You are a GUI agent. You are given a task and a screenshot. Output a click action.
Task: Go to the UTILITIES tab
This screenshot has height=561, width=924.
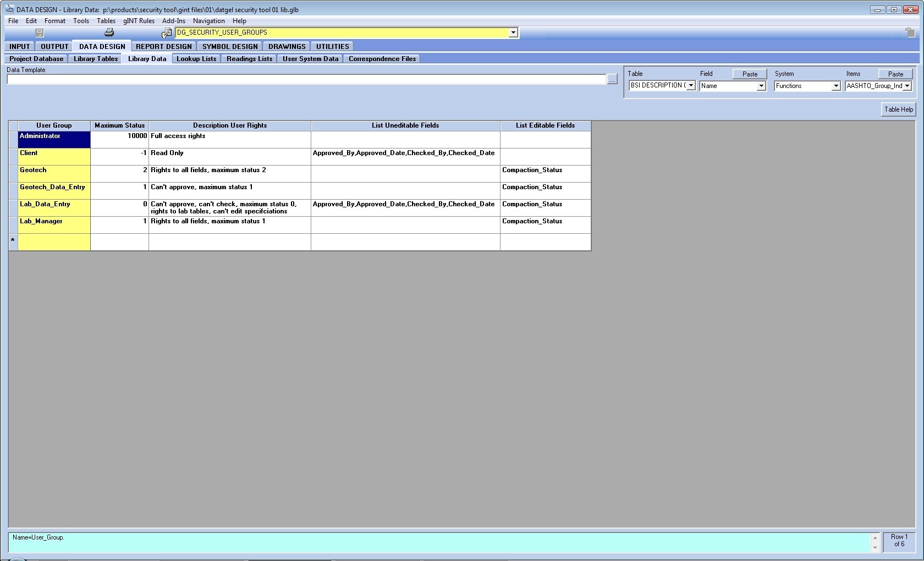point(333,47)
